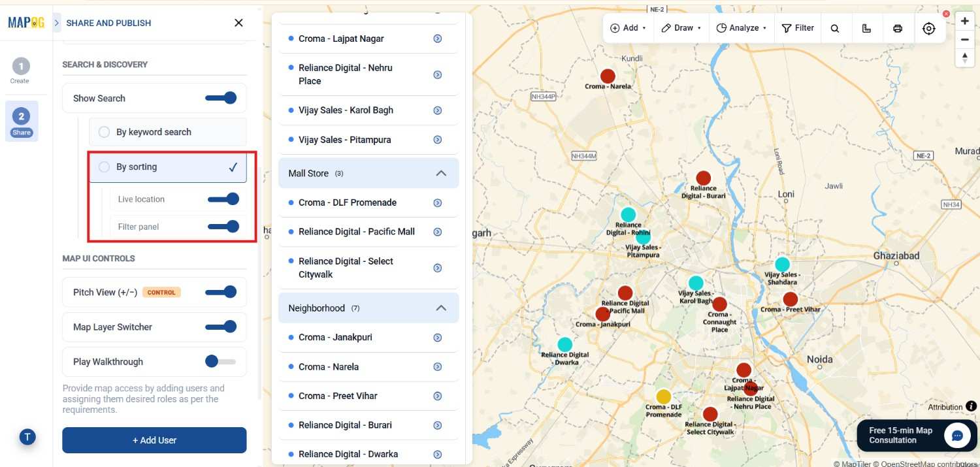
Task: Open arrow for Croma - Lajpat Nagar
Action: coord(438,39)
